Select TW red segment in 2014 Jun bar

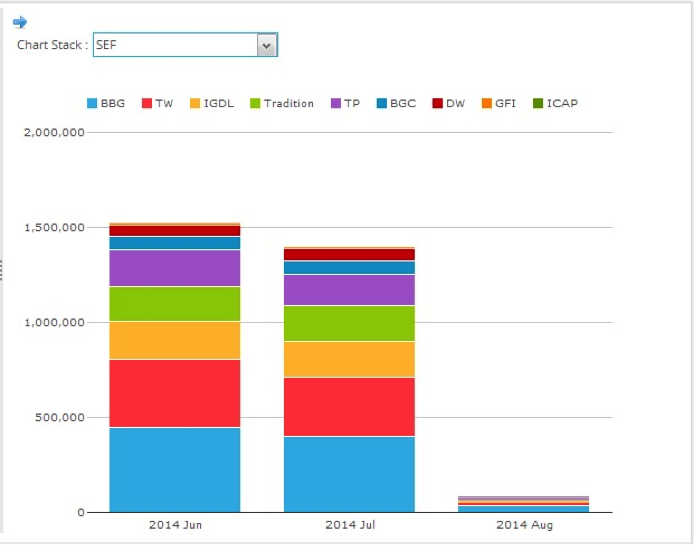pos(175,393)
